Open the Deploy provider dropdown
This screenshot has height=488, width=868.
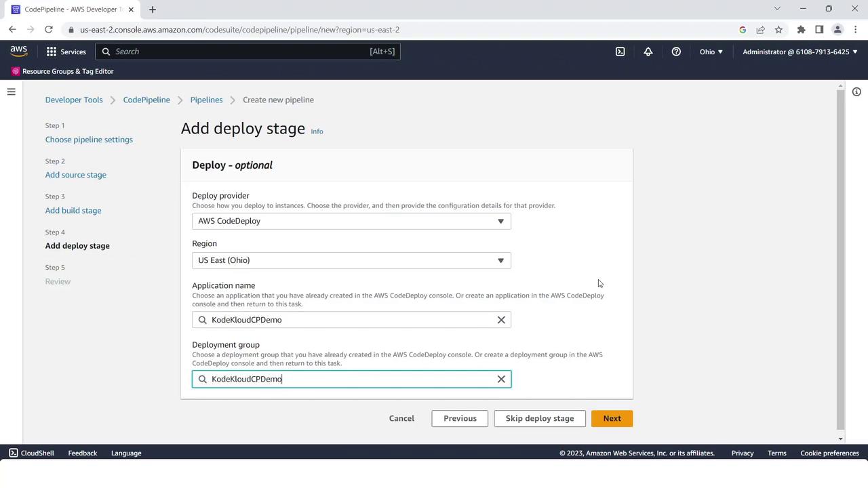pyautogui.click(x=351, y=221)
